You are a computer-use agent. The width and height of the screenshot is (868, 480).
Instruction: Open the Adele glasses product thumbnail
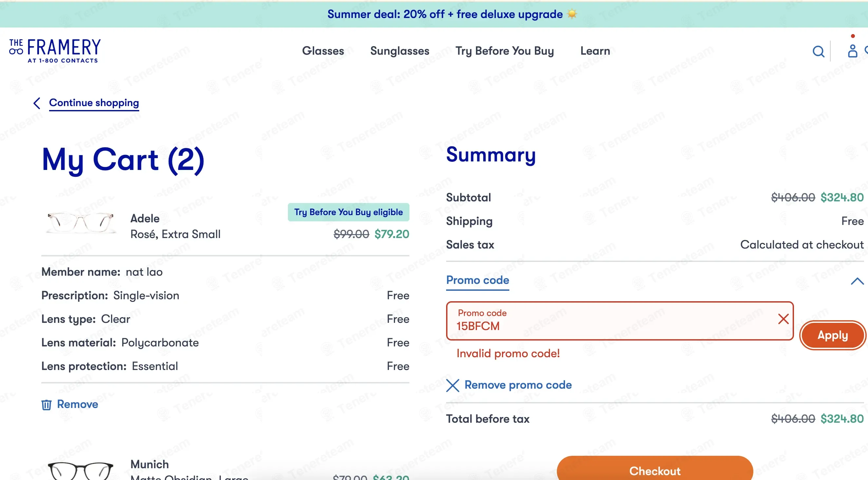pos(81,223)
